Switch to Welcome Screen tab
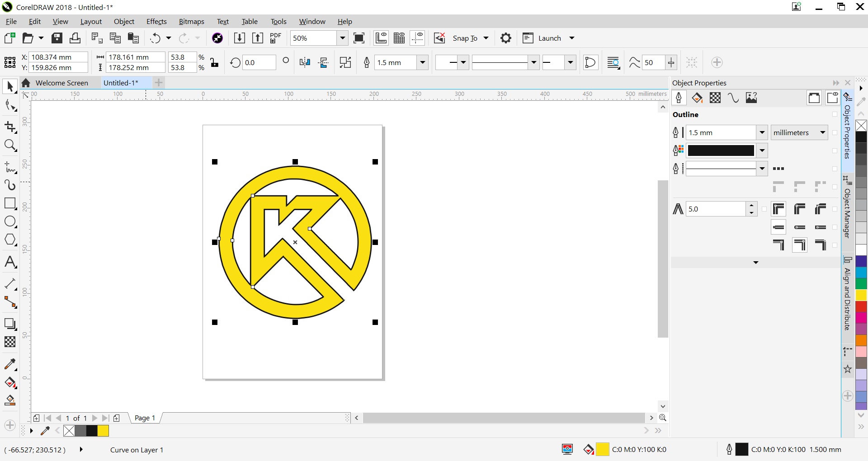Image resolution: width=868 pixels, height=461 pixels. [61, 83]
